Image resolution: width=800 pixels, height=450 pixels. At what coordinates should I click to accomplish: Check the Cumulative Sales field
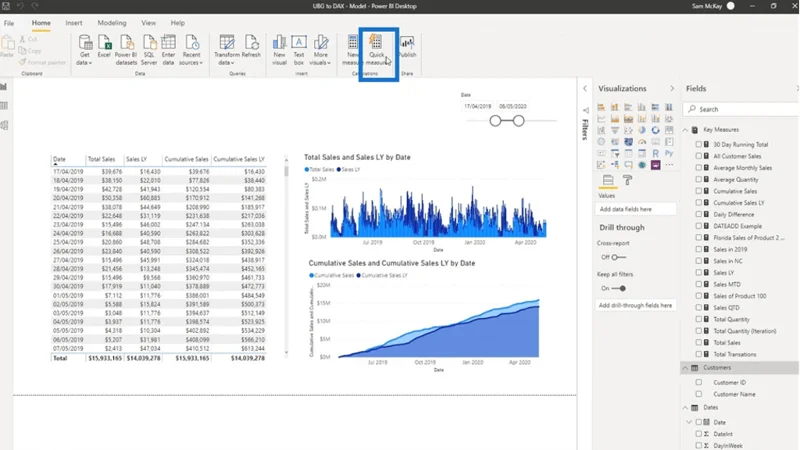coord(699,191)
